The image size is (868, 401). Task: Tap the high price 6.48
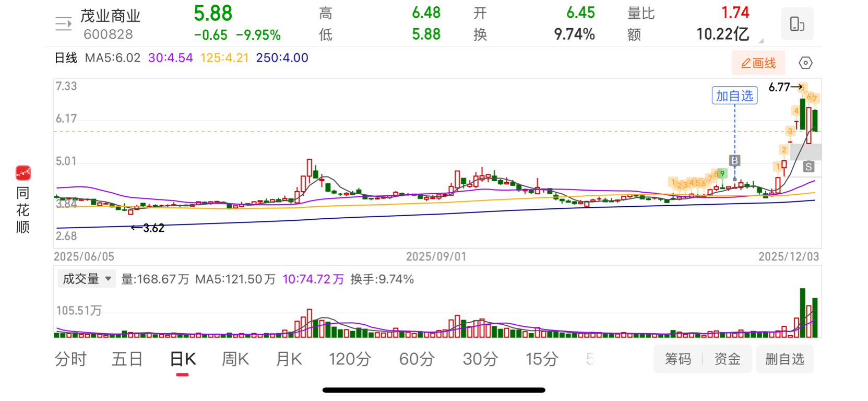(x=426, y=13)
